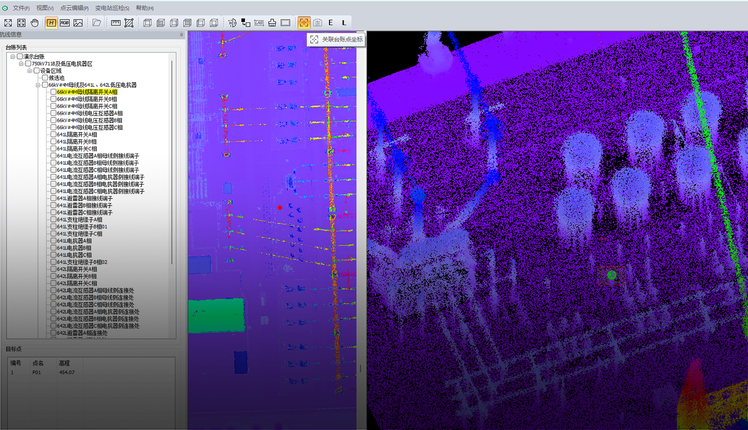
Task: Click the highlighted orange target-point icon
Action: (304, 22)
